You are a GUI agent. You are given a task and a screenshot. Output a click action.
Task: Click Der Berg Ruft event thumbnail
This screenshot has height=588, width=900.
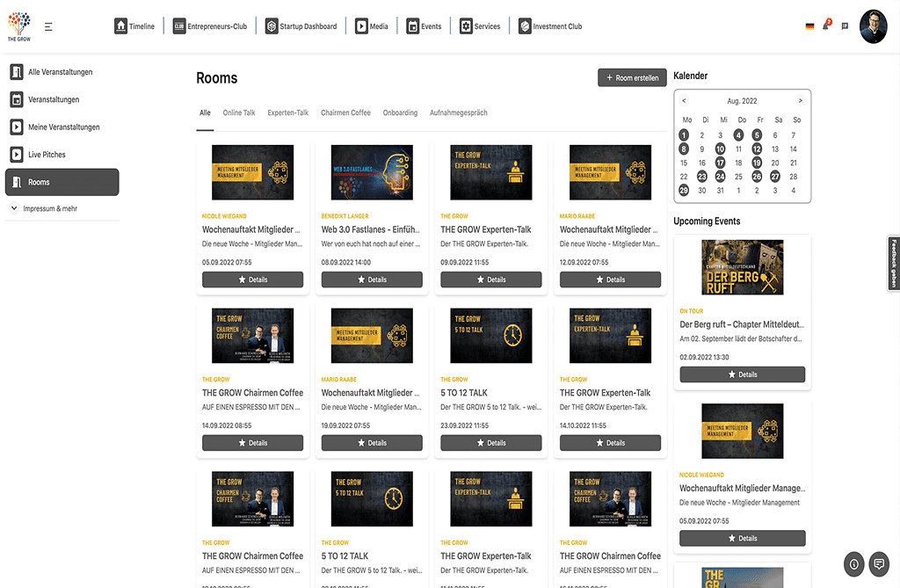(742, 267)
